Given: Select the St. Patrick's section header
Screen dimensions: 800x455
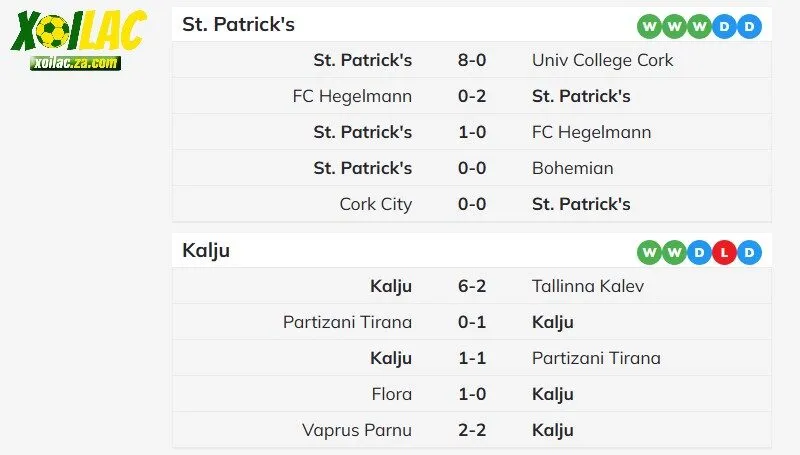Looking at the screenshot, I should 239,25.
